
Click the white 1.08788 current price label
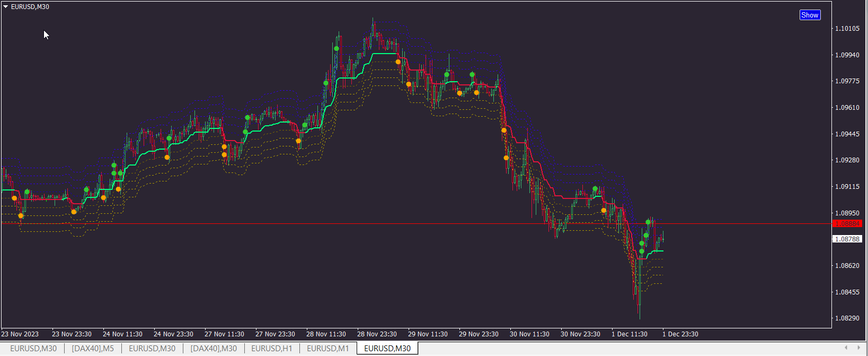coord(847,239)
